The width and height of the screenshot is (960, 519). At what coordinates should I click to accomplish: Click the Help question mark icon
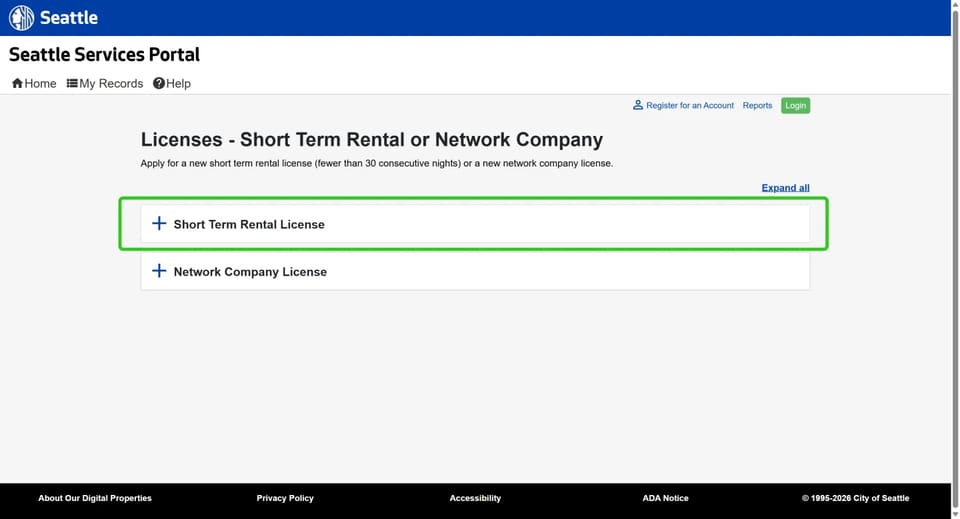click(159, 83)
